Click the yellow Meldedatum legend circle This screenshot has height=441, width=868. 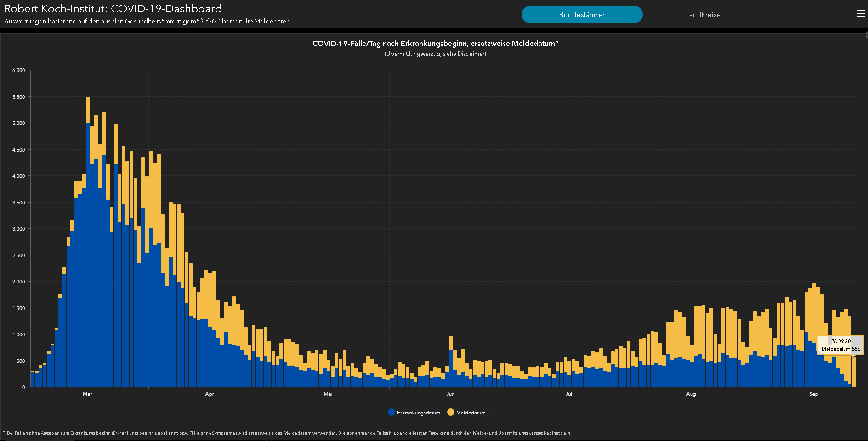tap(451, 412)
